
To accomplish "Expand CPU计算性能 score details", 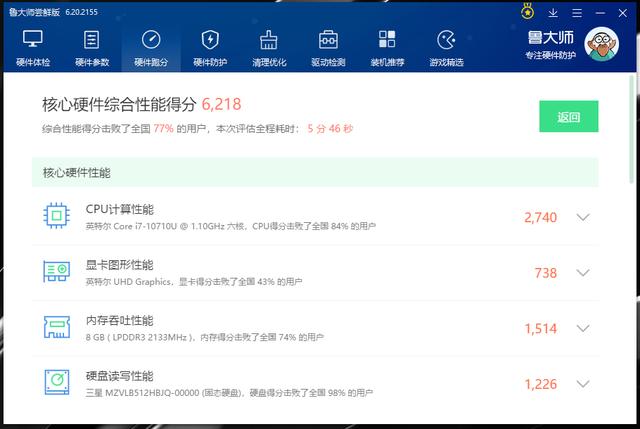I will (583, 217).
